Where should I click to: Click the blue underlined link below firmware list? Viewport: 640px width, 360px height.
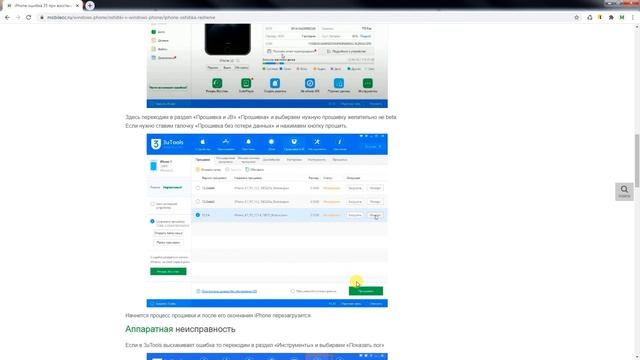coord(229,291)
